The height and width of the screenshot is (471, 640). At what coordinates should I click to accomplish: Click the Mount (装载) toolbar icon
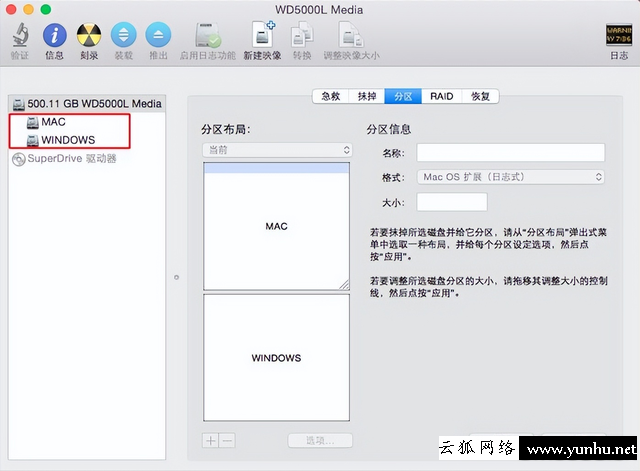click(x=123, y=35)
